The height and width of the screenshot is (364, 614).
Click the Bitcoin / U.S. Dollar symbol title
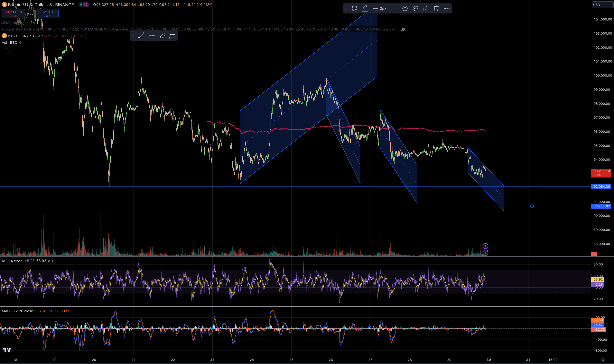tap(41, 5)
